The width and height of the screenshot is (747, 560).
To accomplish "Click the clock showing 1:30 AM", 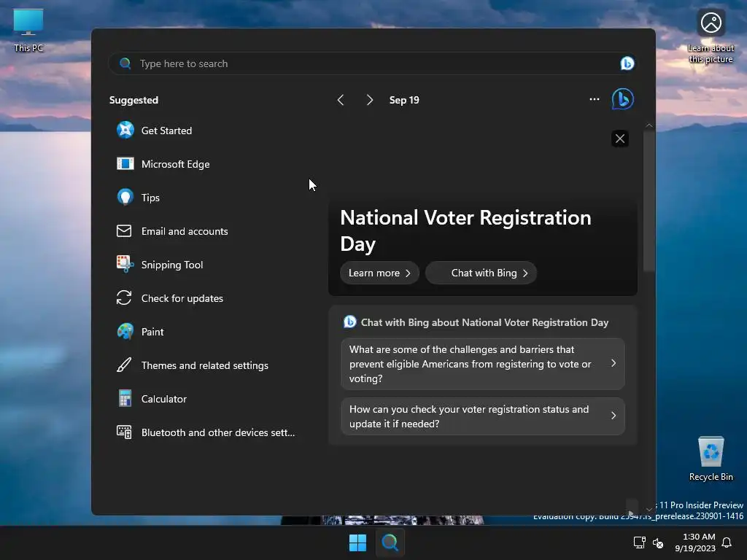I will (699, 537).
